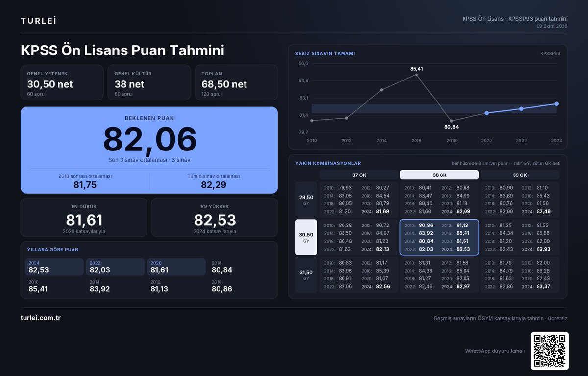Click the blue 2024 data point on the chart
This screenshot has width=588, height=376.
coord(556,103)
